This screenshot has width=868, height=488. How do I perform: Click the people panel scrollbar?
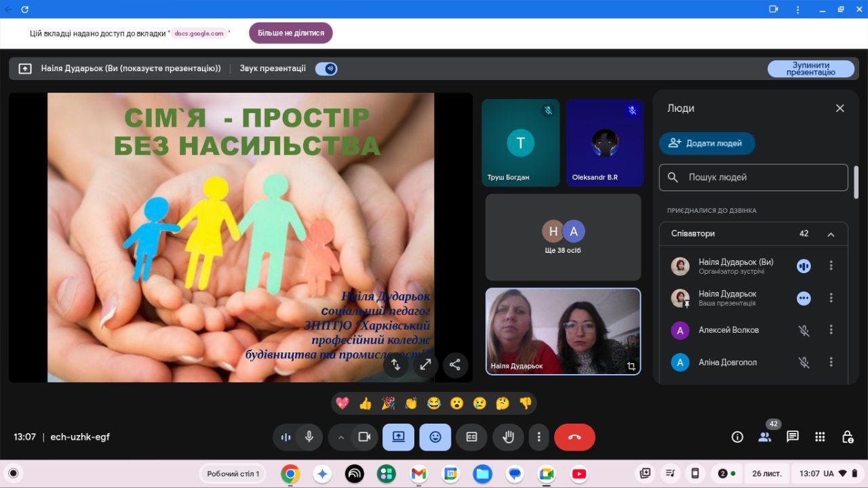(x=856, y=182)
